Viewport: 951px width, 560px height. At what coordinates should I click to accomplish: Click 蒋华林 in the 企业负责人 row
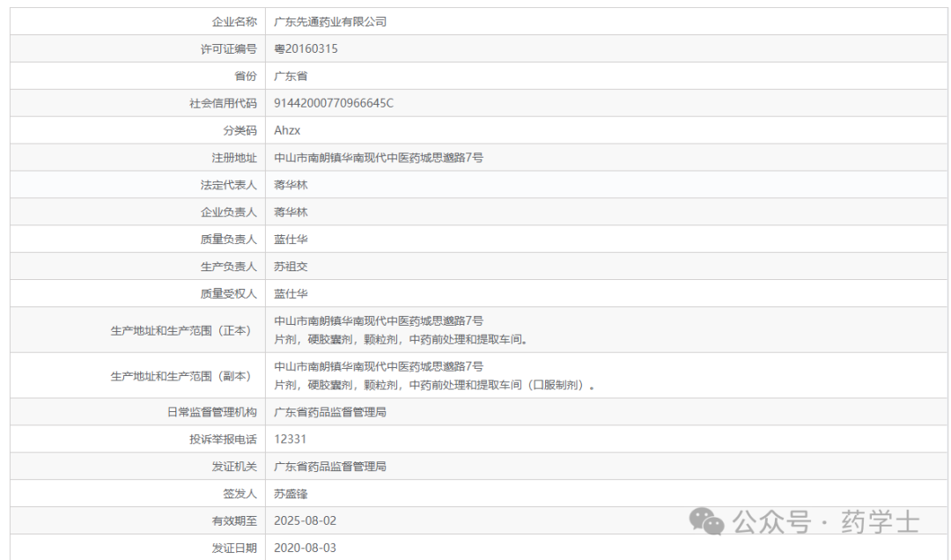291,212
